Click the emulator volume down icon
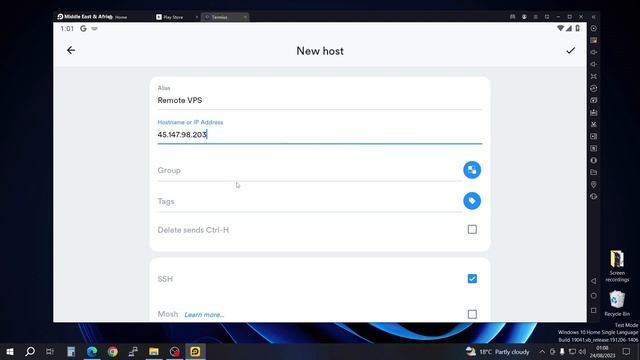Image resolution: width=640 pixels, height=360 pixels. (x=594, y=64)
